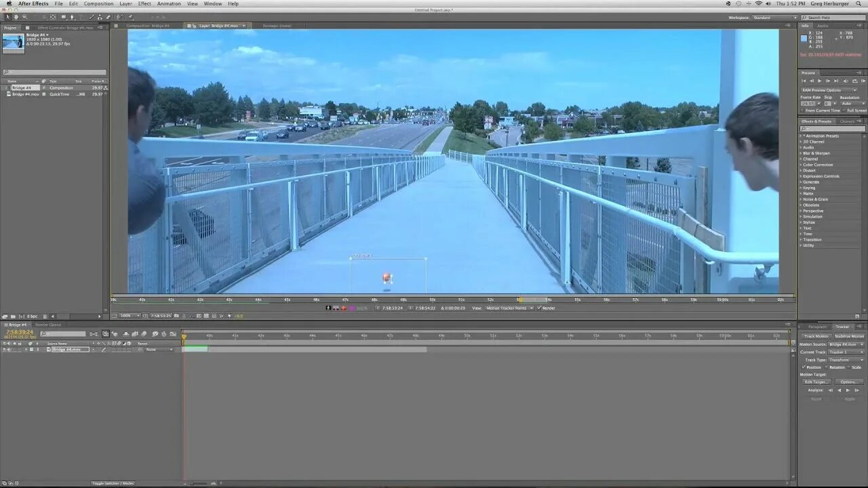Click Effects & Presets search field
The width and height of the screenshot is (868, 488).
pyautogui.click(x=833, y=129)
